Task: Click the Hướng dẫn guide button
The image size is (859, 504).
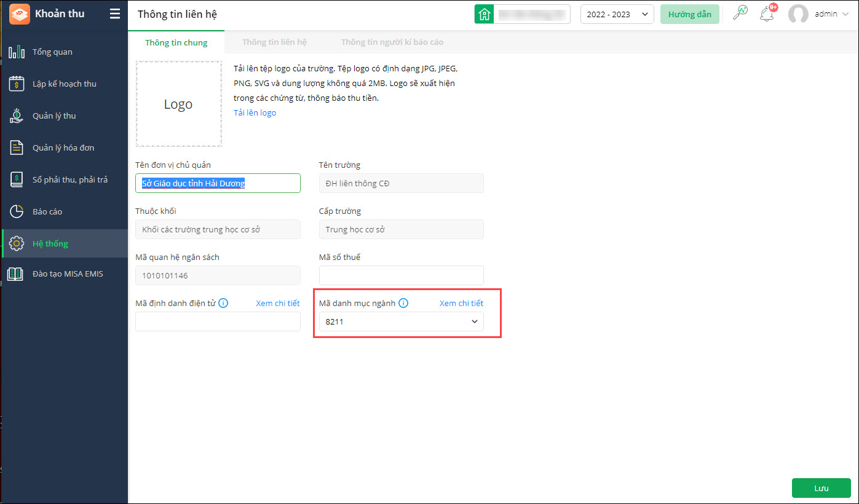Action: pos(689,14)
